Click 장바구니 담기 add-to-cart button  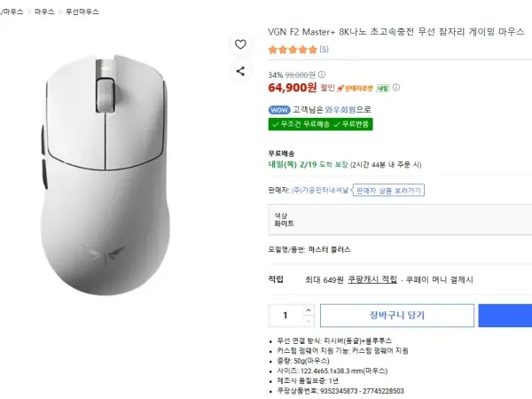[x=396, y=315]
